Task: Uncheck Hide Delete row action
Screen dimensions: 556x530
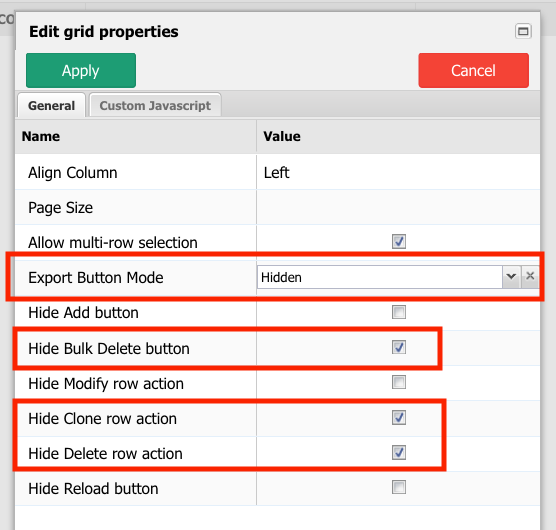Action: (399, 453)
